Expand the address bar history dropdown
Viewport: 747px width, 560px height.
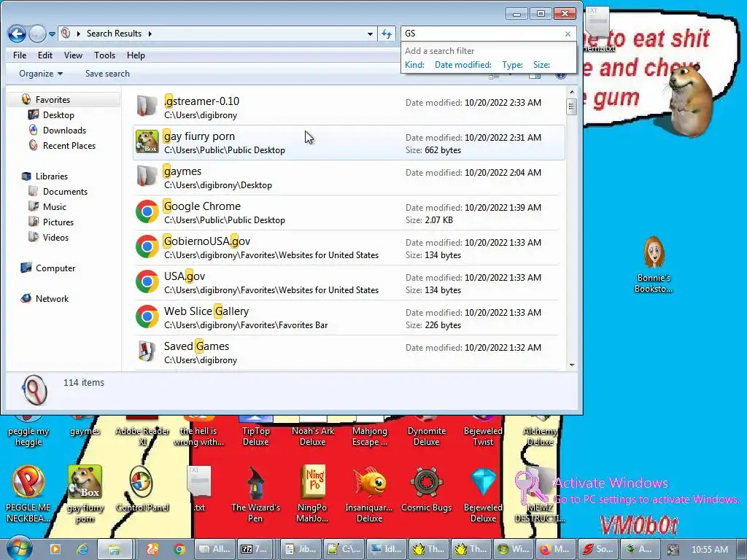tap(370, 34)
